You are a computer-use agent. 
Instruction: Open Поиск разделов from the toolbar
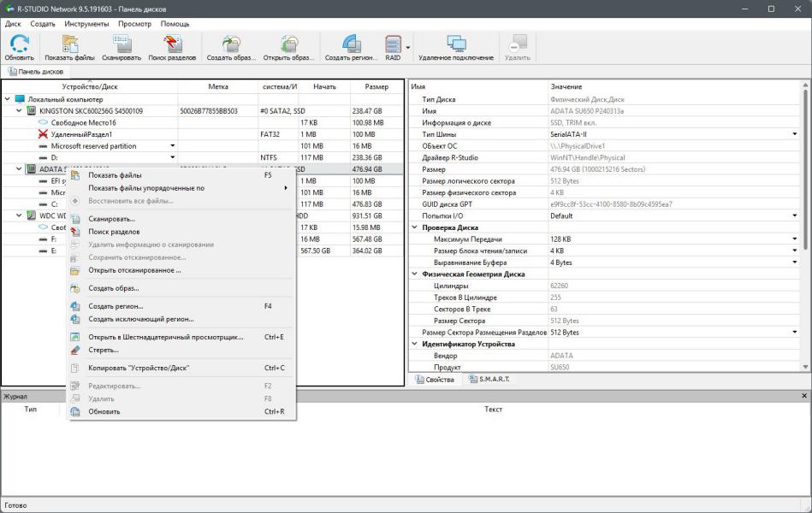tap(172, 46)
